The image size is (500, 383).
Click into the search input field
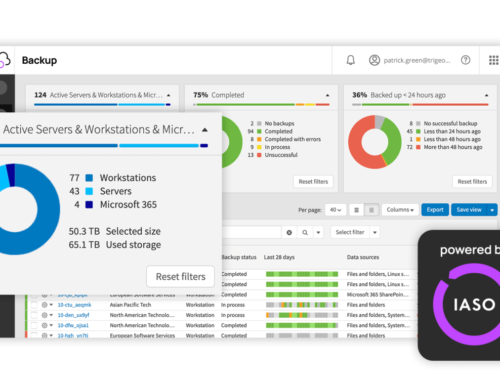[252, 232]
